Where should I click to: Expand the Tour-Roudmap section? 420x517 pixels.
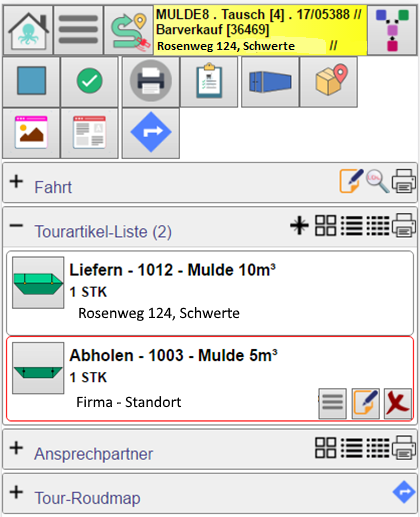[16, 492]
